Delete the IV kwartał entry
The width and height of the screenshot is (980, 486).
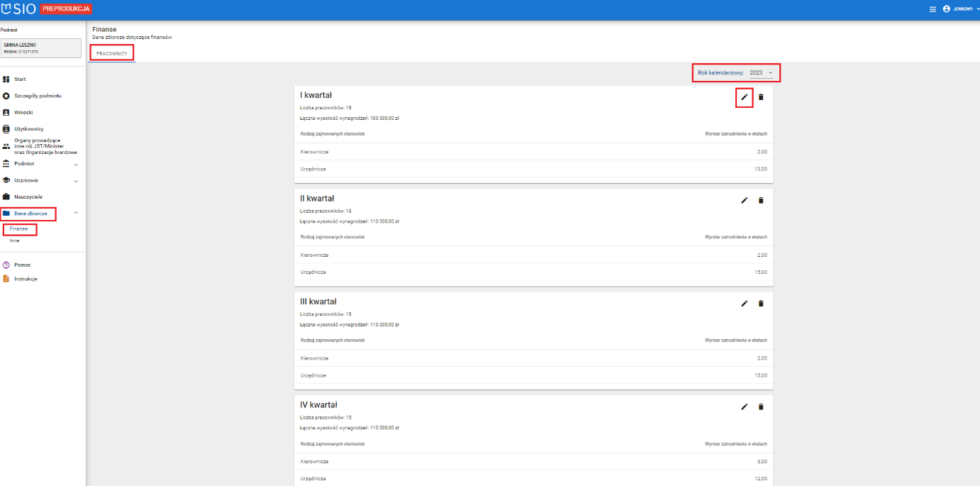tap(761, 407)
